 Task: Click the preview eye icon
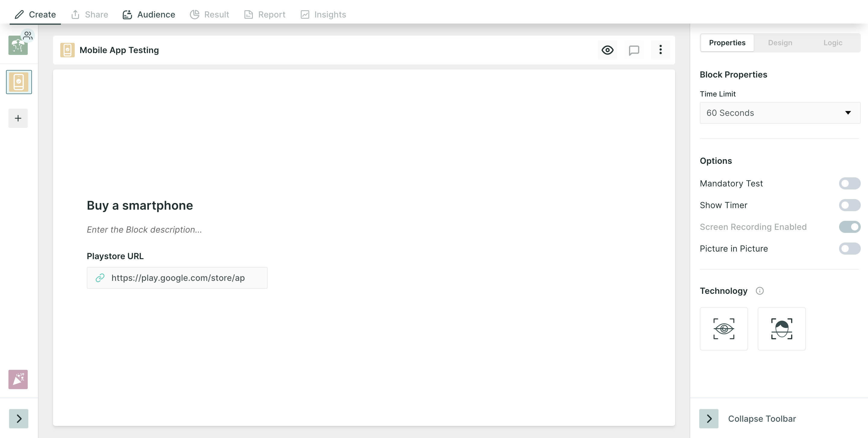click(x=607, y=50)
